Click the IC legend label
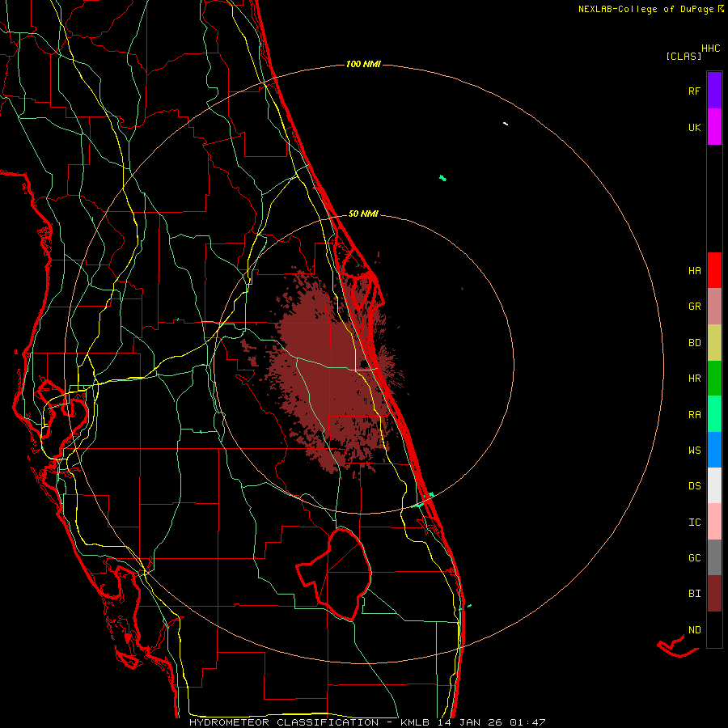This screenshot has height=728, width=728. click(694, 523)
